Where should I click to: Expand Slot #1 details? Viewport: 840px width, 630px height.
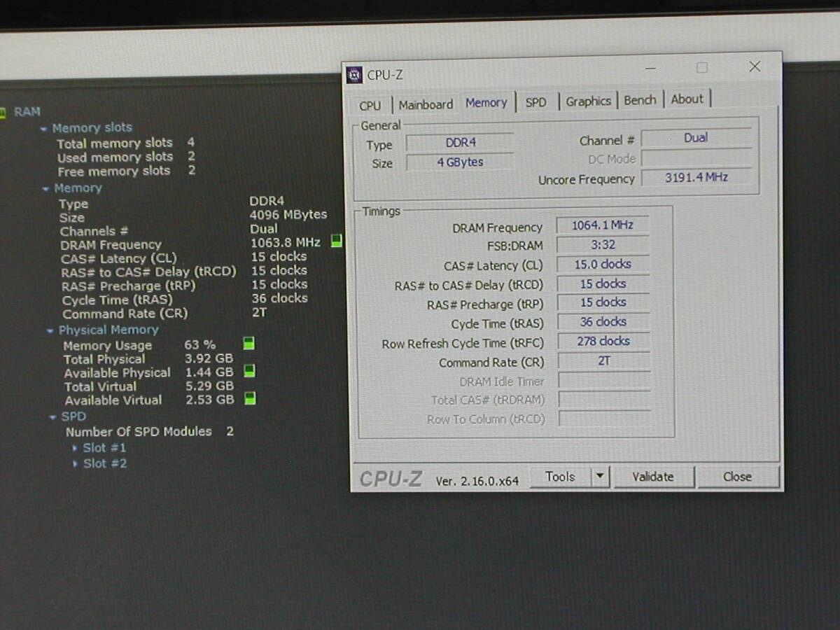pyautogui.click(x=76, y=448)
